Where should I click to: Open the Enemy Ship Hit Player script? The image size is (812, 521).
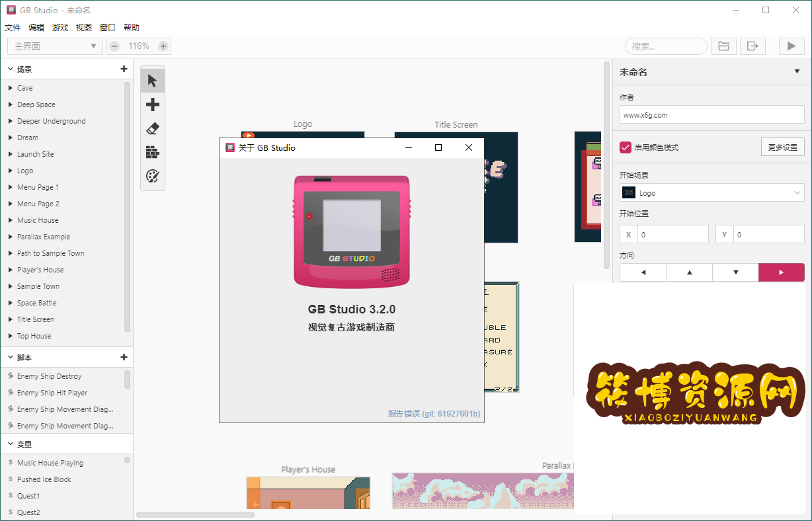pyautogui.click(x=52, y=393)
